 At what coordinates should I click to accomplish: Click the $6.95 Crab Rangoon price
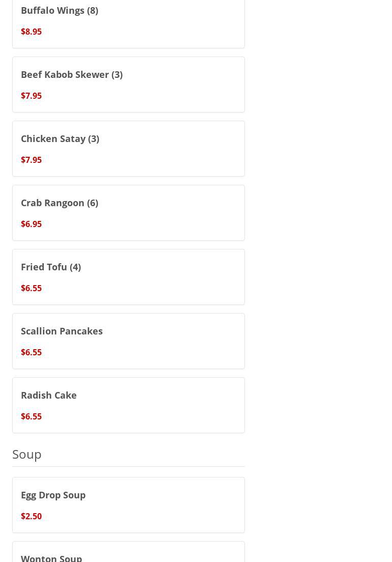[x=31, y=224]
